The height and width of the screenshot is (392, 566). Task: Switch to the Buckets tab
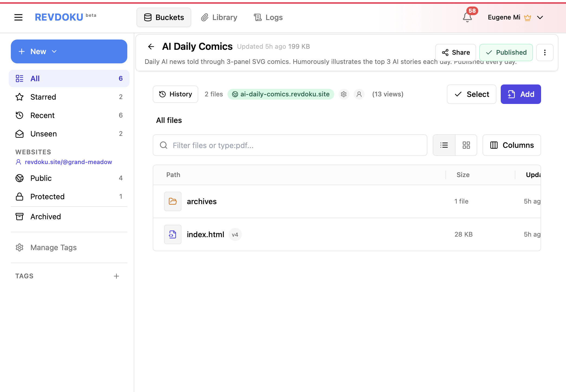coord(164,17)
